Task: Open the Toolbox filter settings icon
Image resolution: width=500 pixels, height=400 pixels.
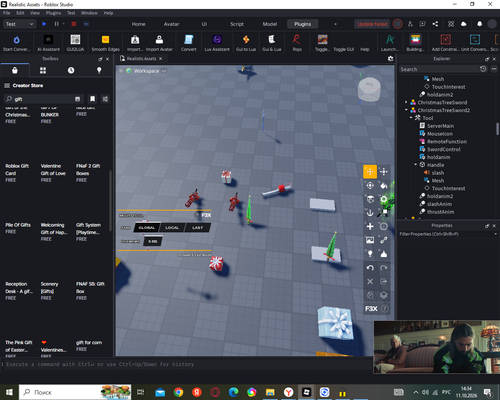Action: (x=105, y=99)
